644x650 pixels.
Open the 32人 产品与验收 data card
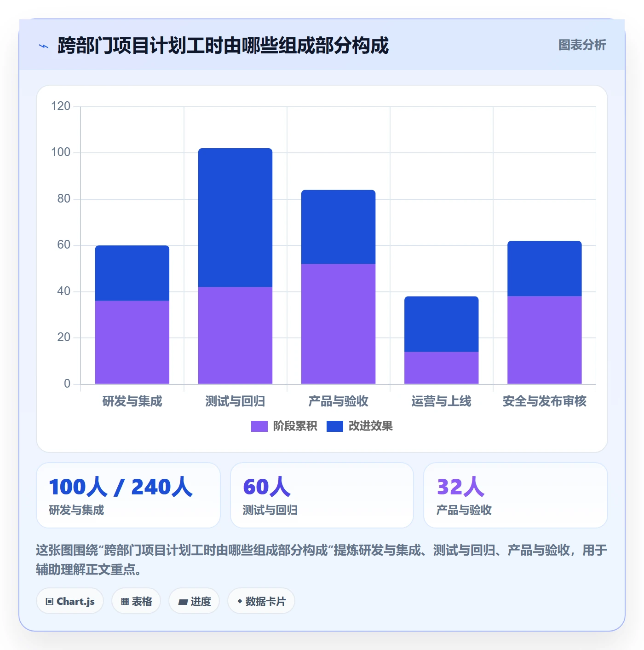pos(516,495)
